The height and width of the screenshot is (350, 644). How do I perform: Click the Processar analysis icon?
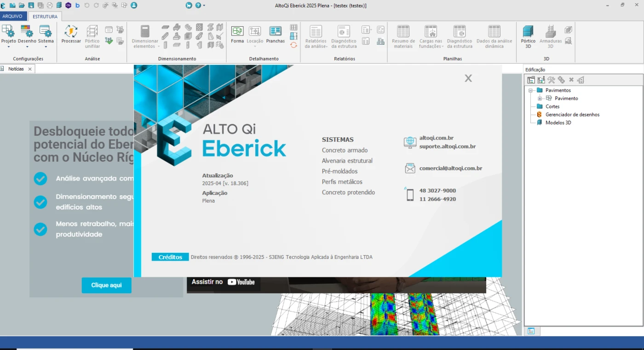71,31
